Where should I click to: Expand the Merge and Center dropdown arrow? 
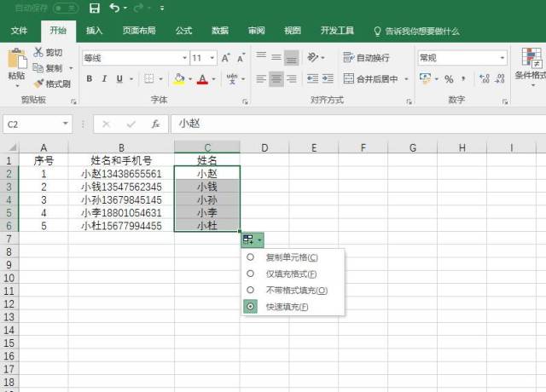[406, 79]
